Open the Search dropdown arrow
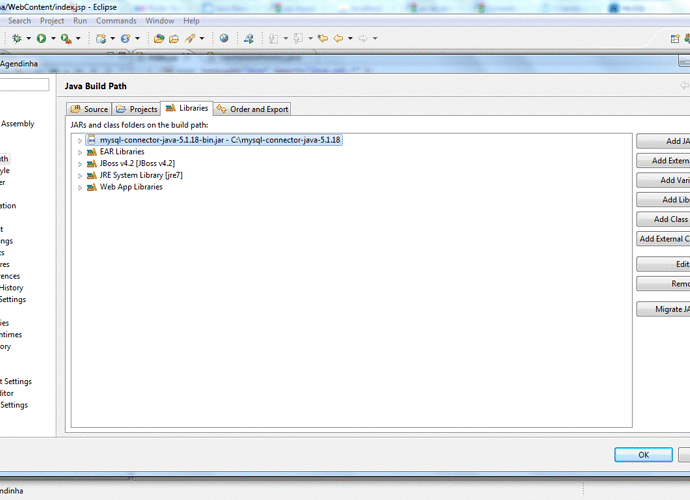This screenshot has width=690, height=500. 202,39
